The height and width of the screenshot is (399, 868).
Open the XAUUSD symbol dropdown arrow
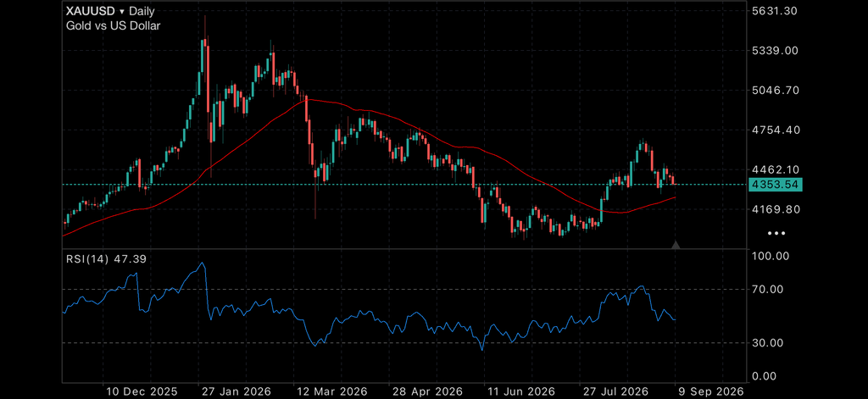tap(122, 12)
